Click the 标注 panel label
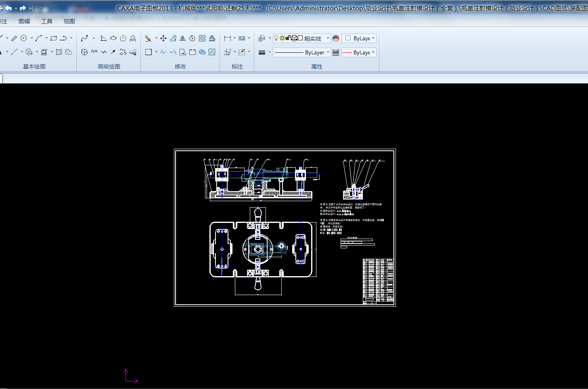Screen dimensions: 588x389 pyautogui.click(x=237, y=67)
